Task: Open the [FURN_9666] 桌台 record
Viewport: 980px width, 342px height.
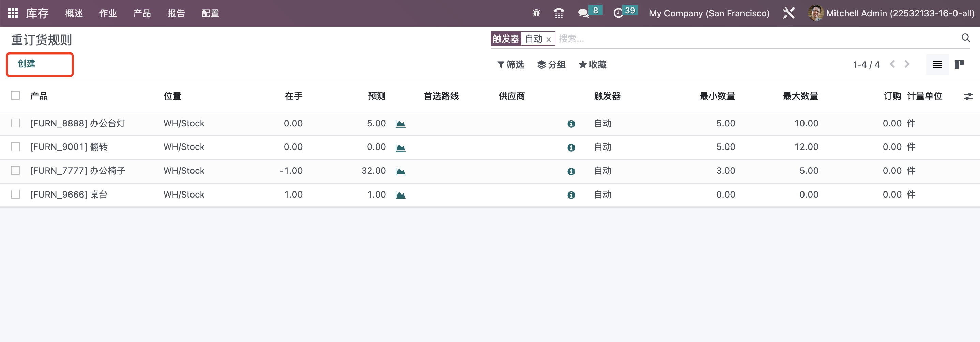Action: 69,195
